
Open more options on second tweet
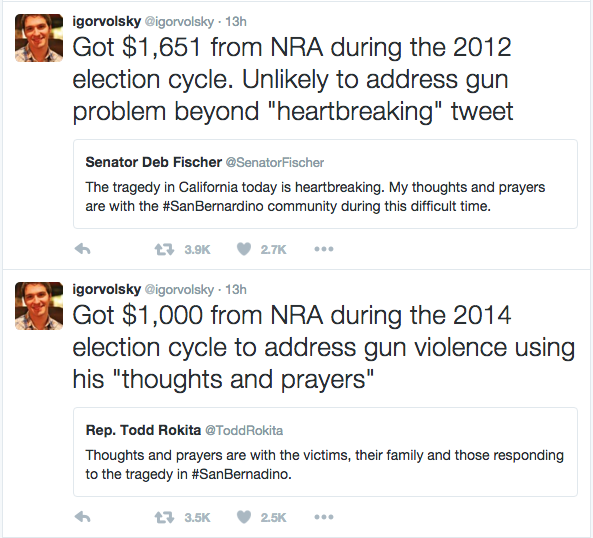(324, 517)
